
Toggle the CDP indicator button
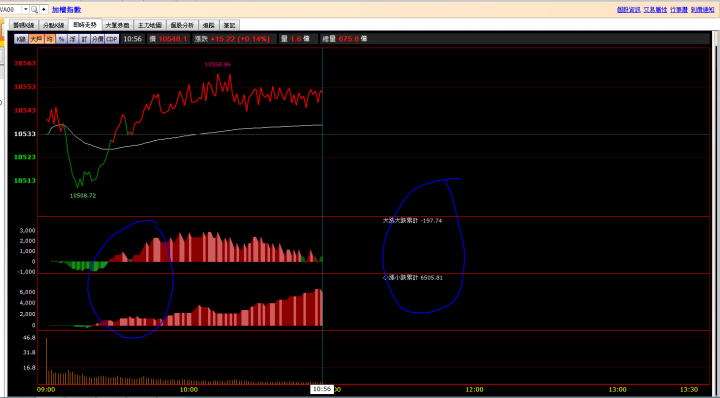click(x=112, y=39)
